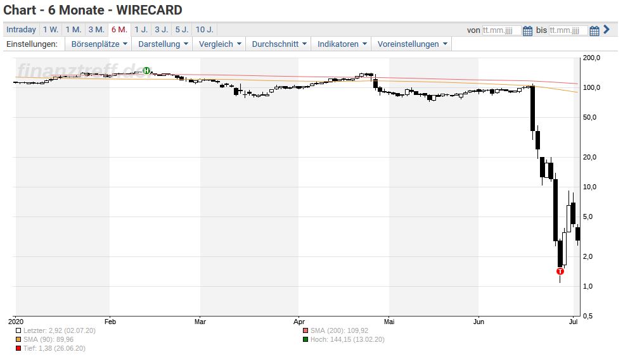Click the 200,0 y-axis value

pyautogui.click(x=591, y=58)
